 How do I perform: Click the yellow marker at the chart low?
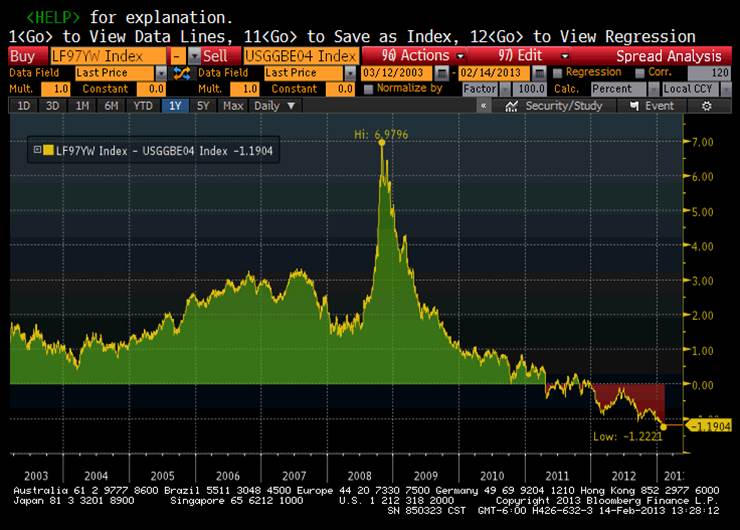click(662, 427)
